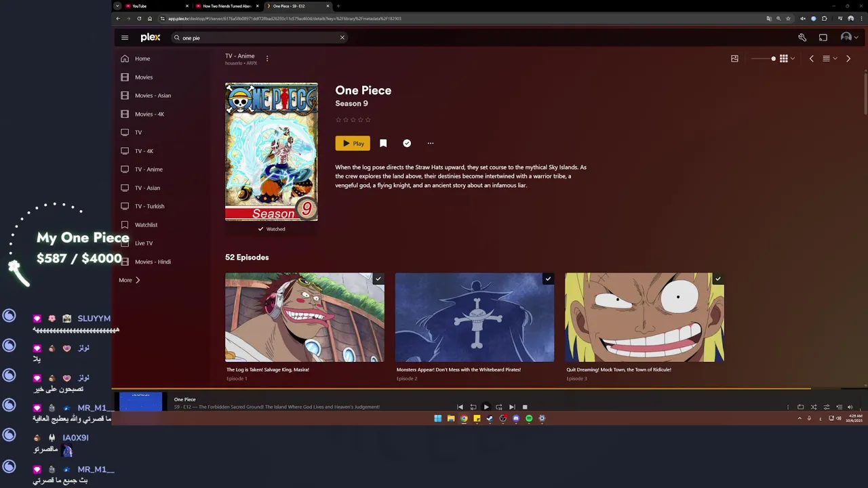Mute the Plex player volume icon
The height and width of the screenshot is (488, 868).
(x=850, y=407)
